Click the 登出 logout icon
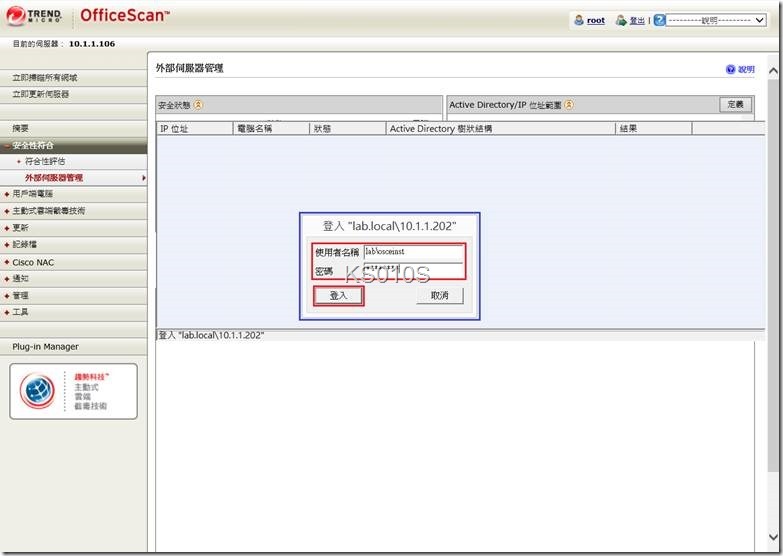 pos(621,20)
